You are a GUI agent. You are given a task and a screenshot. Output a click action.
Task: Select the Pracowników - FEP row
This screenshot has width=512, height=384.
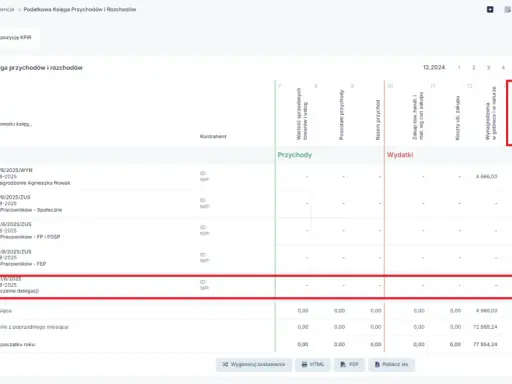(x=256, y=258)
